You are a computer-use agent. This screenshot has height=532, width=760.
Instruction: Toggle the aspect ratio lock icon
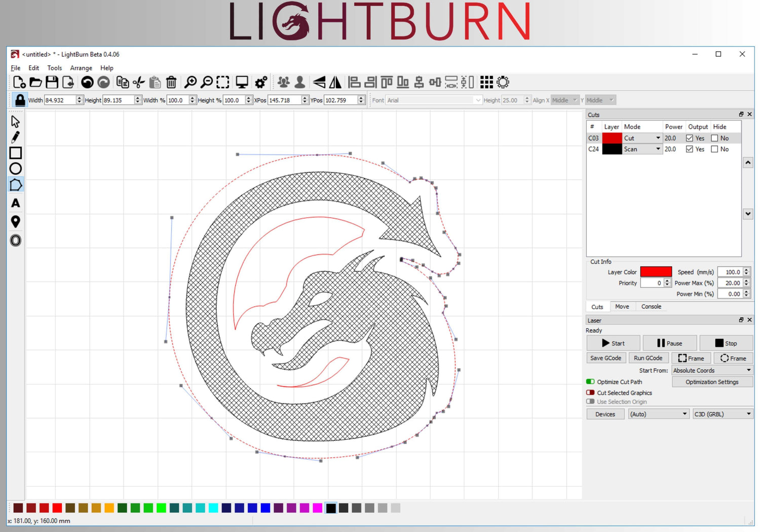(20, 100)
